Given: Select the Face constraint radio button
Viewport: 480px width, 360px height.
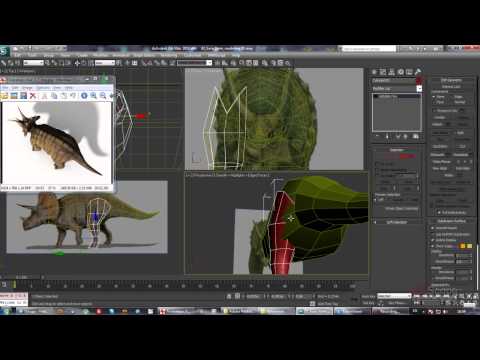Looking at the screenshot, I should (434, 102).
